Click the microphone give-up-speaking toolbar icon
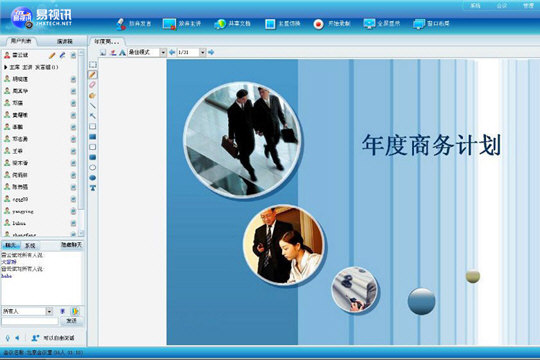 click(x=121, y=24)
